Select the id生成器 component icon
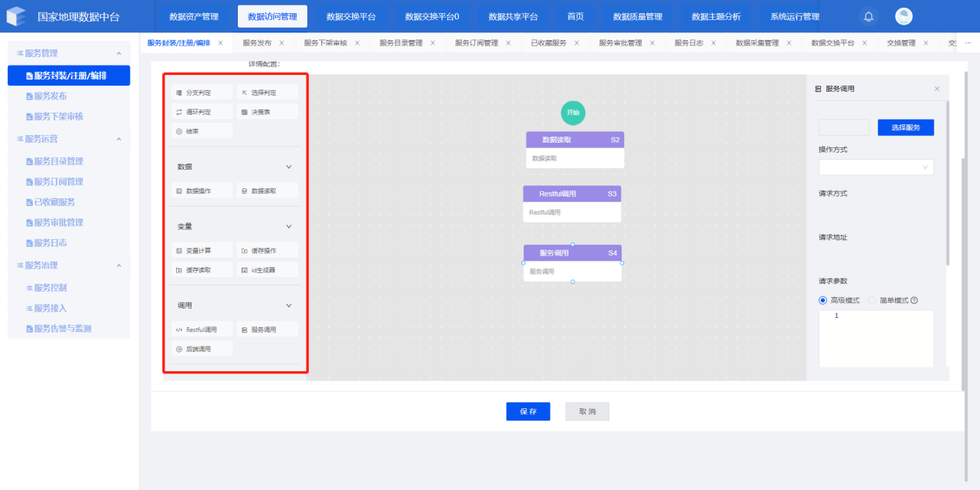 point(244,271)
